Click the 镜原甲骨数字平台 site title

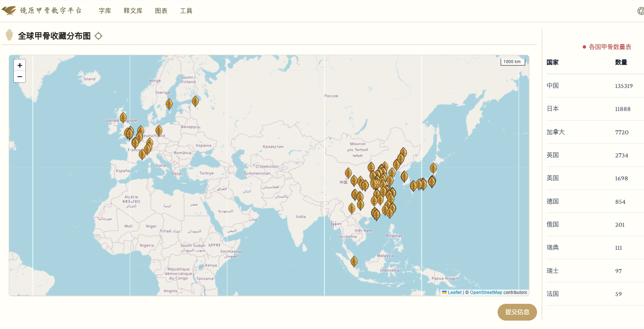point(51,11)
